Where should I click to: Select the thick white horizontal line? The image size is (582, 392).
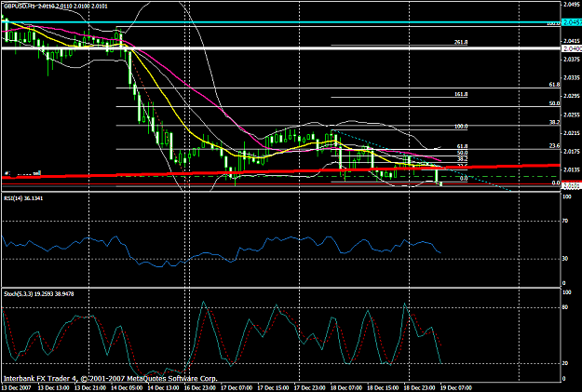(x=280, y=48)
